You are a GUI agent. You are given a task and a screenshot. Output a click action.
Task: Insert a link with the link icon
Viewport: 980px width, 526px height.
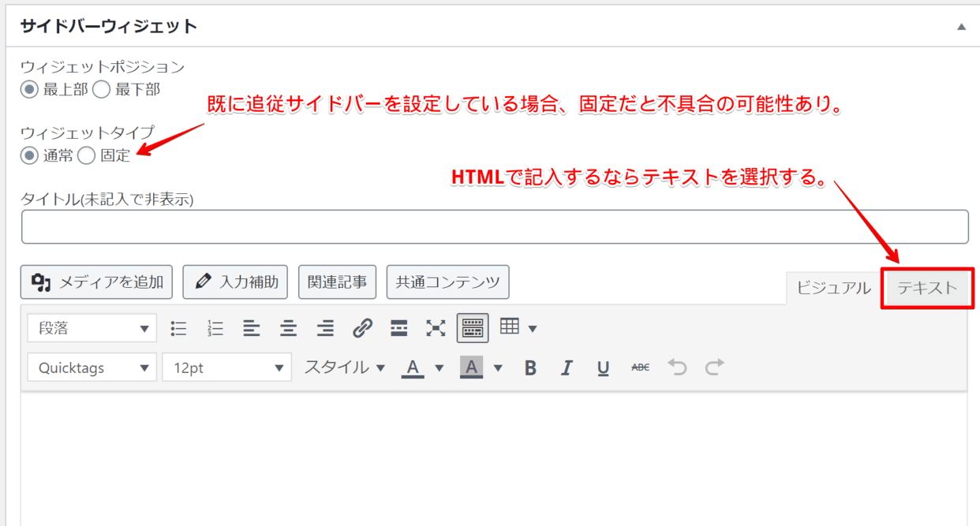pos(362,328)
